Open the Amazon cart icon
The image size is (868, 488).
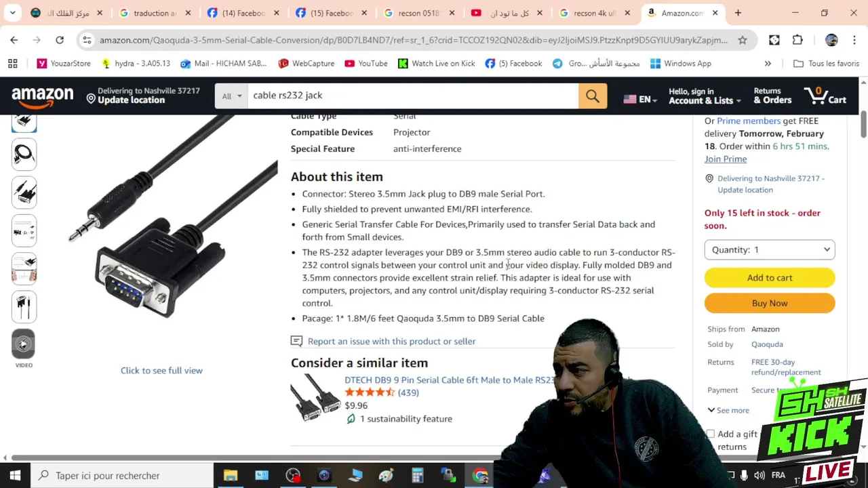825,96
